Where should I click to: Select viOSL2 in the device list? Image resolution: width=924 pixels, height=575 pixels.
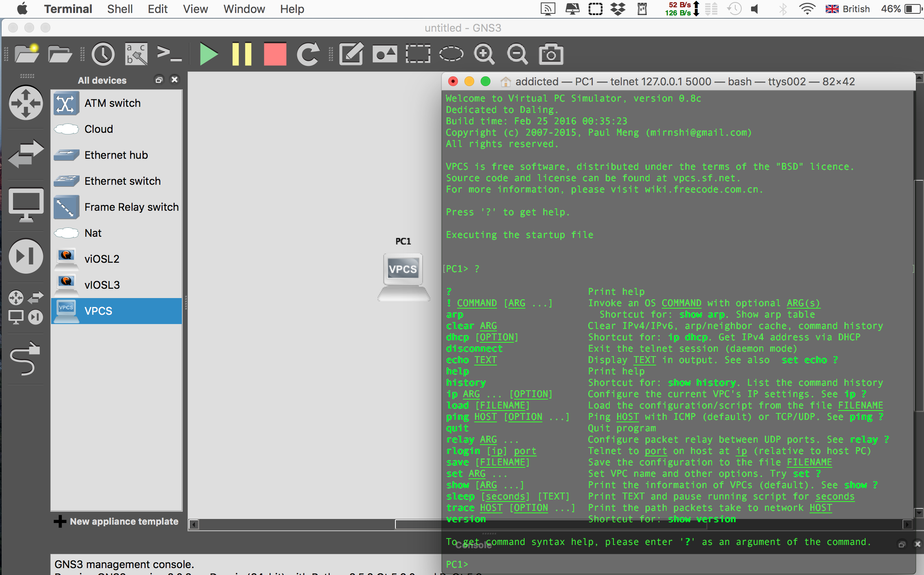coord(117,259)
